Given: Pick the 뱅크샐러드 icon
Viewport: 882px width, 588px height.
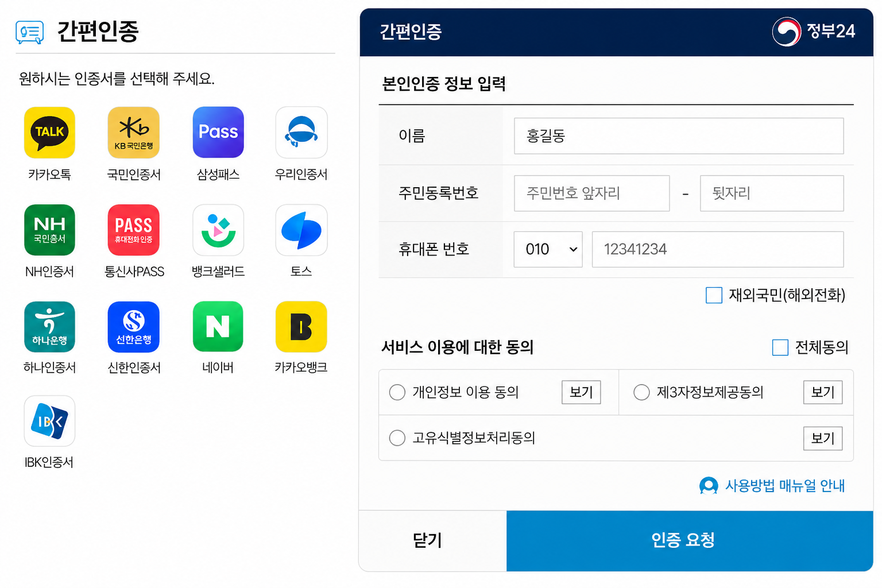Looking at the screenshot, I should [218, 230].
